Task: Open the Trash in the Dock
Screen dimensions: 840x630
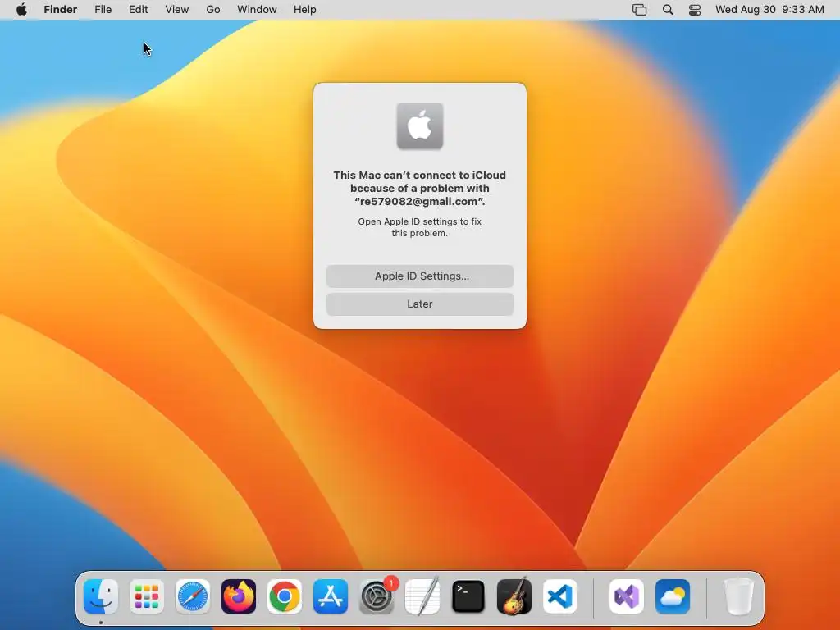Action: (x=739, y=596)
